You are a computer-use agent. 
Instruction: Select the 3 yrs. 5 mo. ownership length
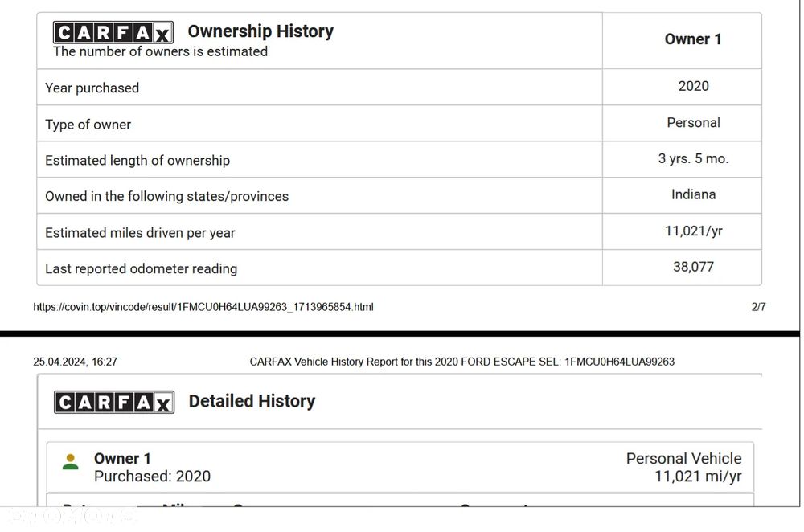693,158
